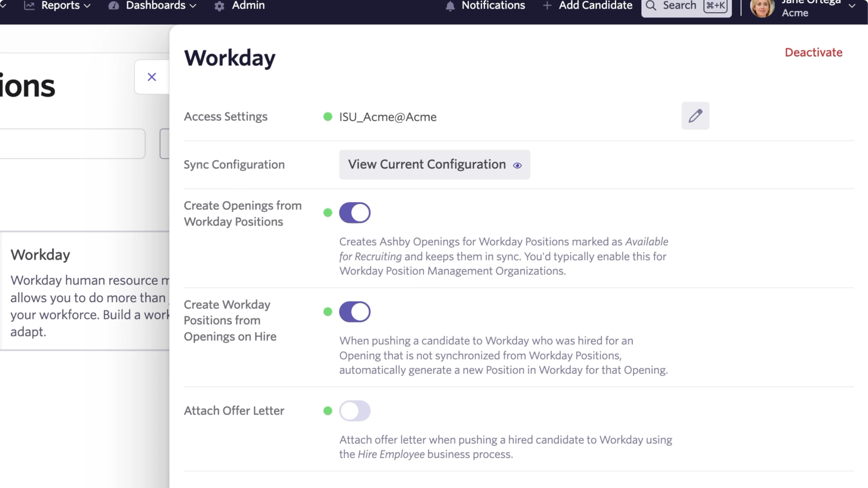Click the View Current Configuration button

click(427, 164)
